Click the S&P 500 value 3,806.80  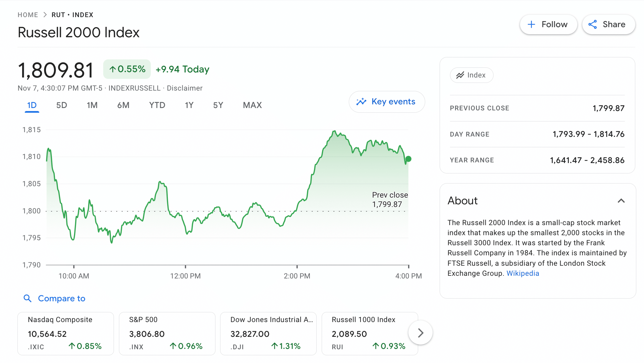click(147, 334)
